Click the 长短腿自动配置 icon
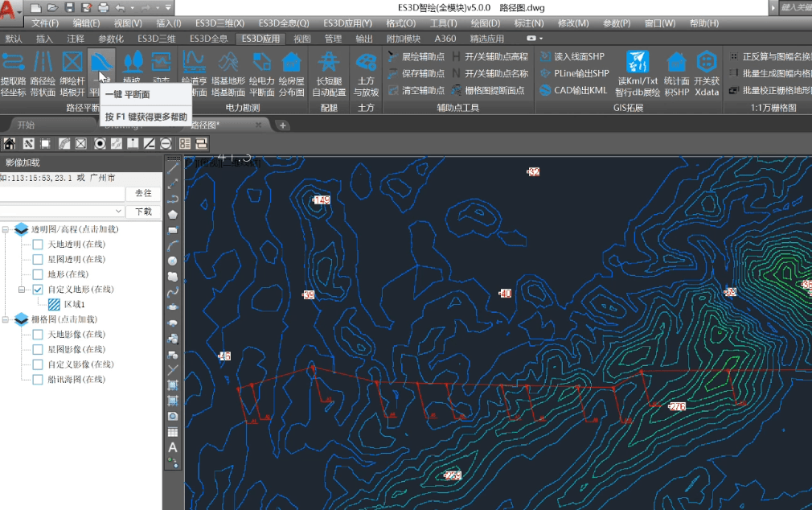This screenshot has height=510, width=812. (x=328, y=63)
